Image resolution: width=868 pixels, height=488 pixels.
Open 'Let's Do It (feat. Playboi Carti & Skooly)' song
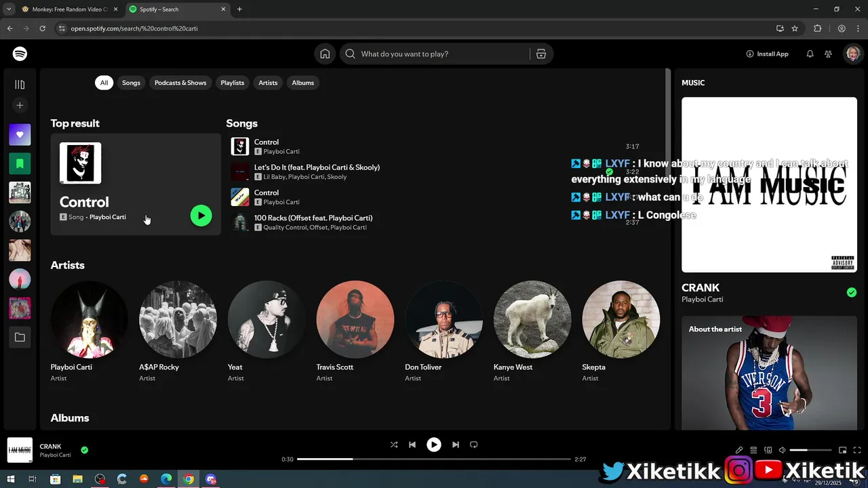(317, 167)
